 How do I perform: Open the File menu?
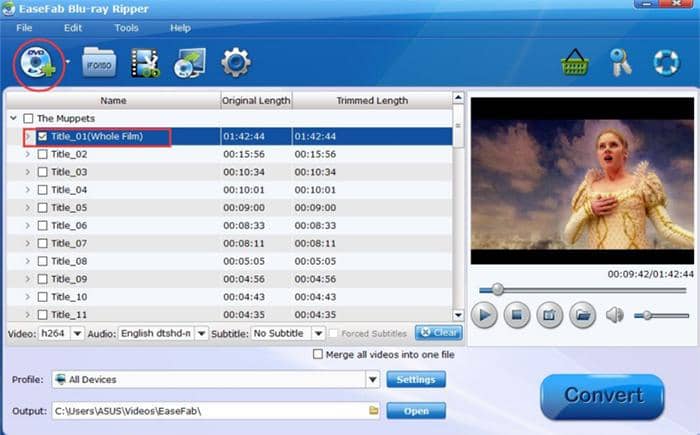(24, 28)
